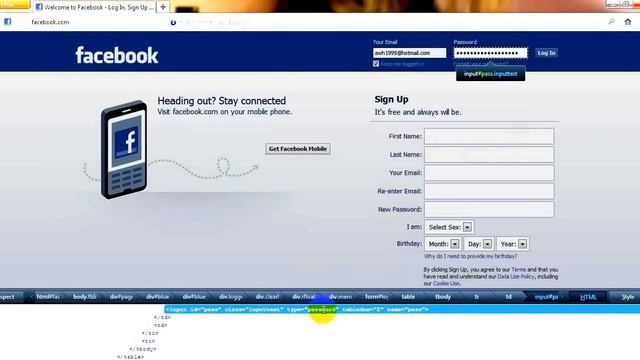
Task: Open the Data Use Policy link
Action: tap(516, 277)
